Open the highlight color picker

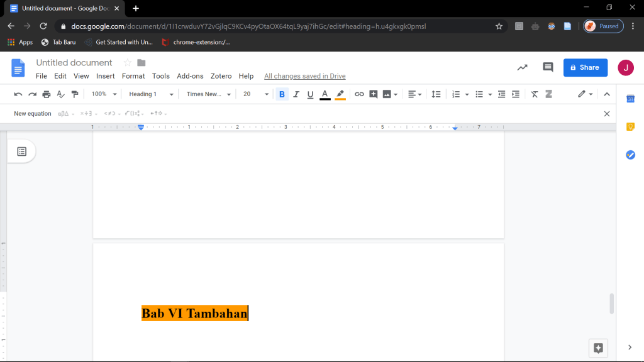coord(340,94)
